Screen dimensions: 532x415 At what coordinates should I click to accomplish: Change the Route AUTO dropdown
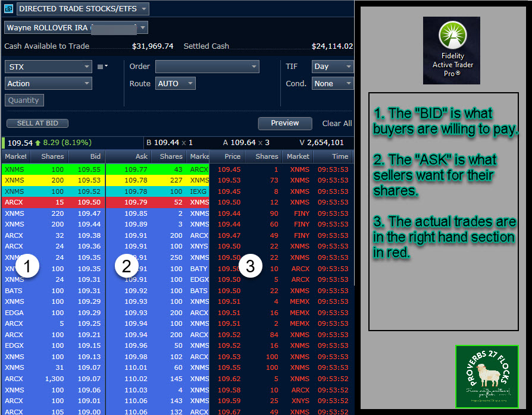(x=175, y=84)
